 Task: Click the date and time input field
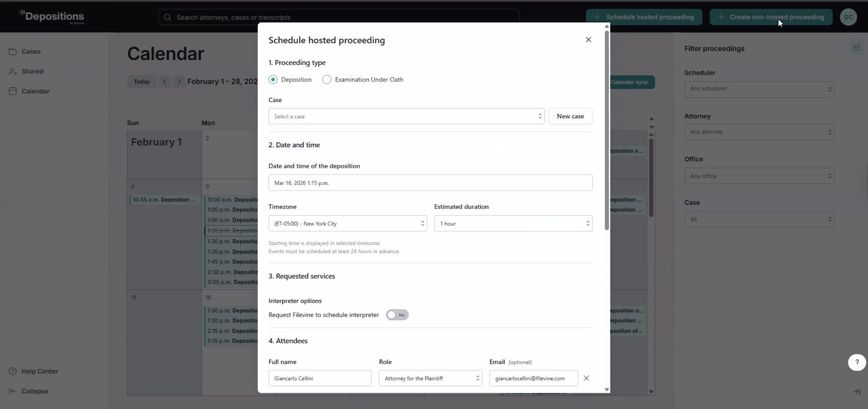[x=430, y=183]
